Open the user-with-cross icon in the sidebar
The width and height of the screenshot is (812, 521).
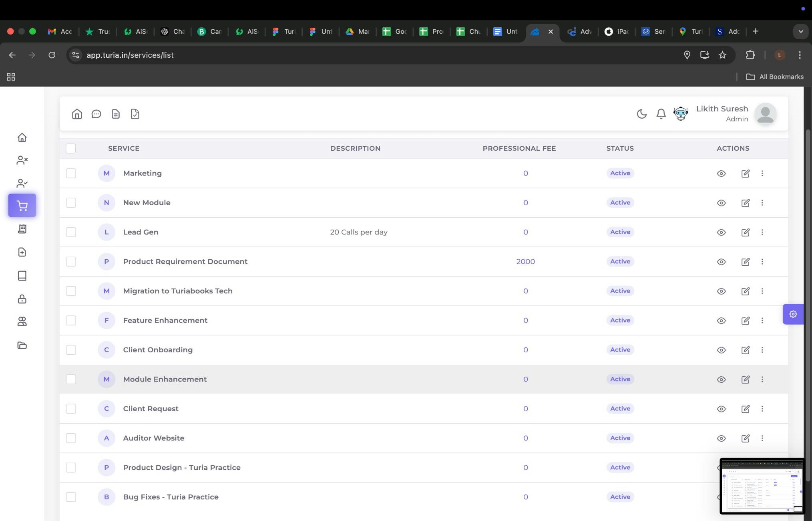coord(22,160)
